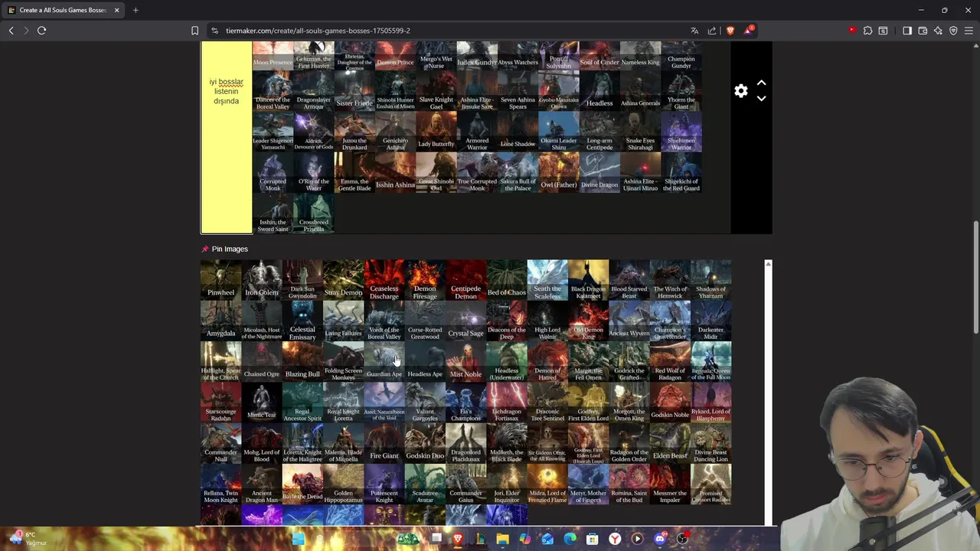Click the yellow tier label cell
Viewport: 980px width, 551px height.
point(226,138)
